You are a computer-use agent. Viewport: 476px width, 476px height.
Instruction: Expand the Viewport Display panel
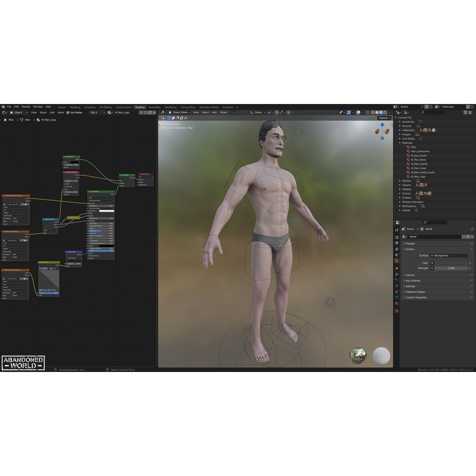pos(438,292)
